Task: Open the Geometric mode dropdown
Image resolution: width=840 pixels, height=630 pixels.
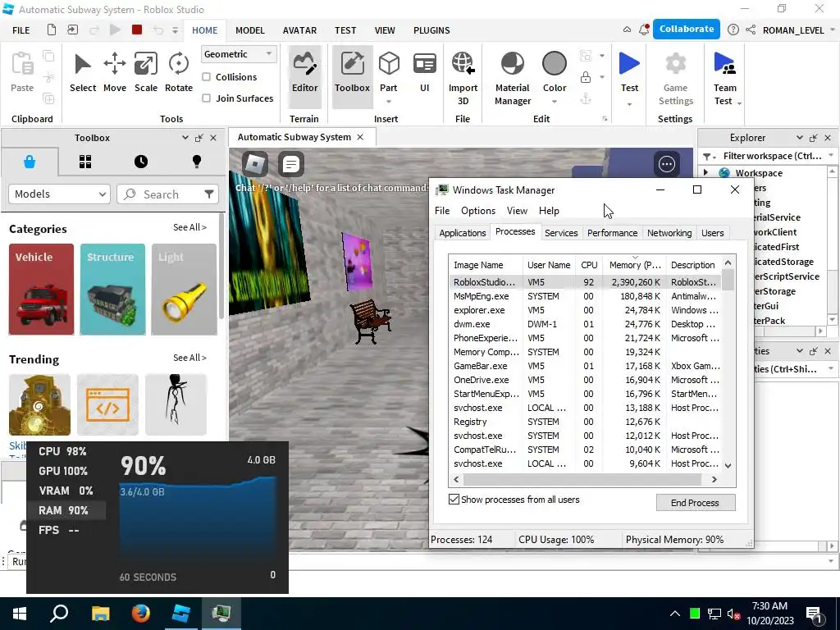Action: click(239, 54)
